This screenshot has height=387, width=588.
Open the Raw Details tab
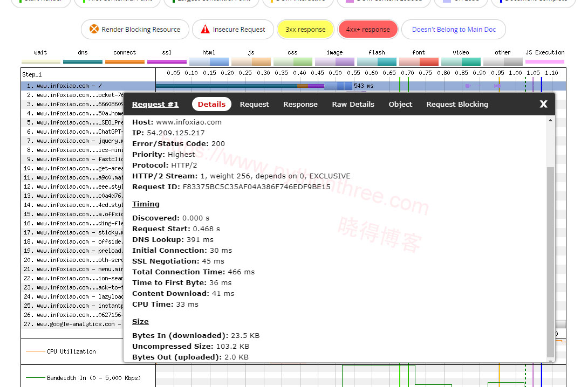pyautogui.click(x=353, y=104)
